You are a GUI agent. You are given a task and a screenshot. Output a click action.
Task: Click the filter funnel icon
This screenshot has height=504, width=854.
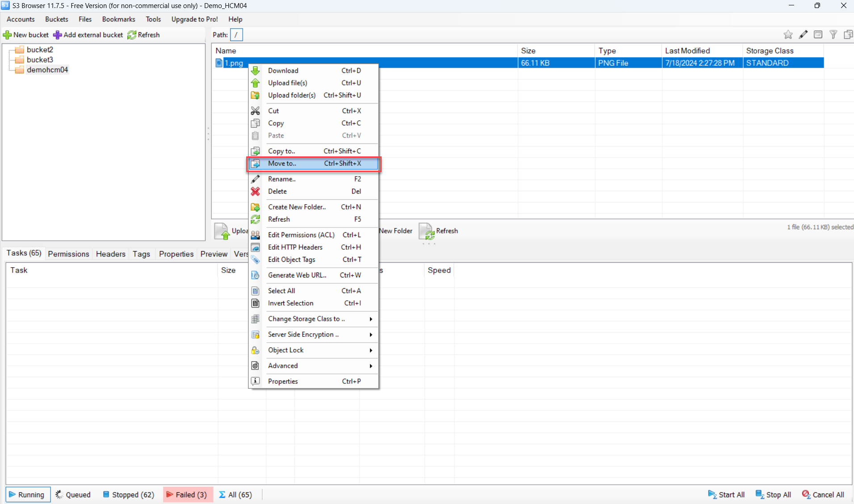pyautogui.click(x=833, y=35)
